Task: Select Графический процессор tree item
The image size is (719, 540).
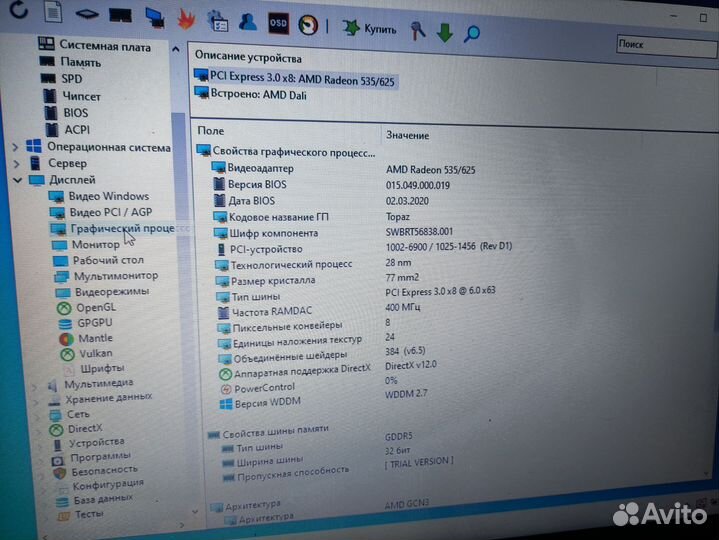Action: pyautogui.click(x=114, y=228)
